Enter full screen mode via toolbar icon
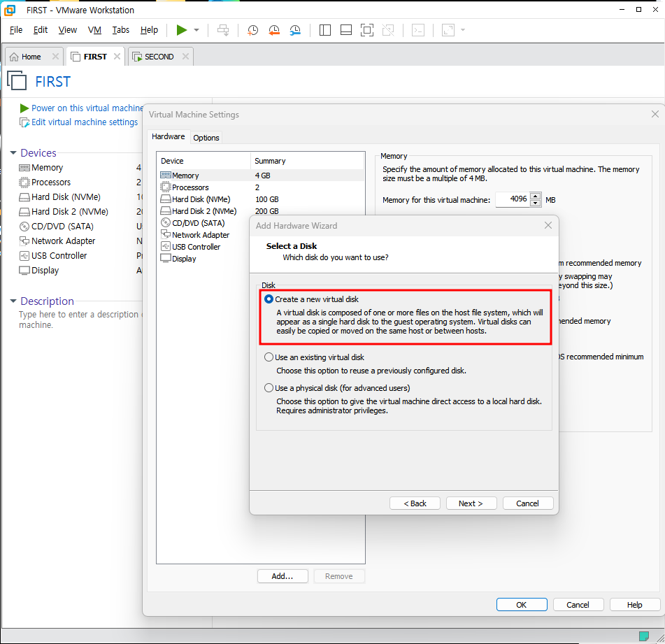Viewport: 665px width, 644px height. pyautogui.click(x=367, y=30)
